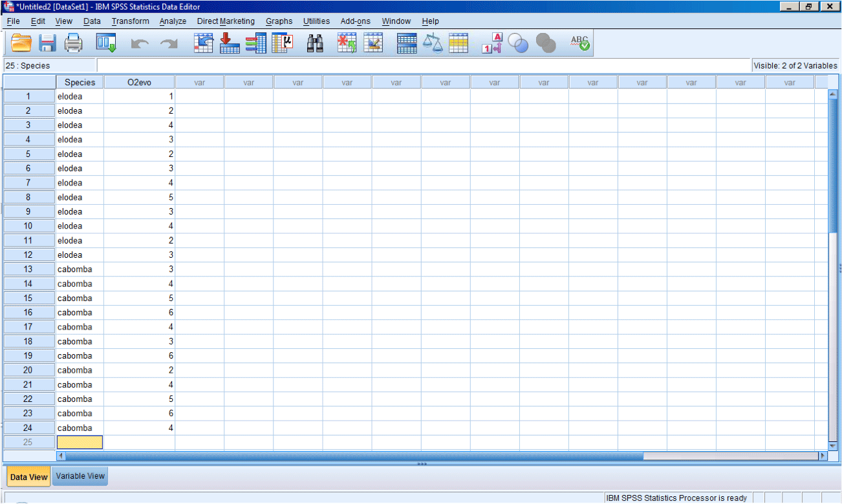Click the horizontal scrollbar thumb
842x504 pixels.
354,456
